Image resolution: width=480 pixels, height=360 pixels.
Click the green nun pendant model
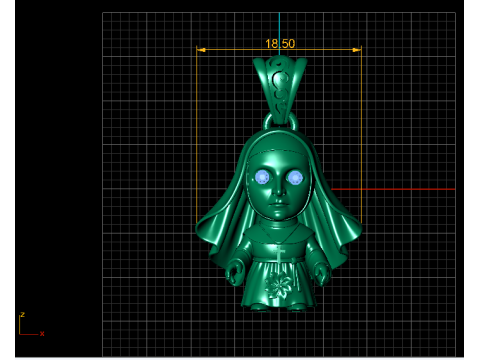pos(279,184)
